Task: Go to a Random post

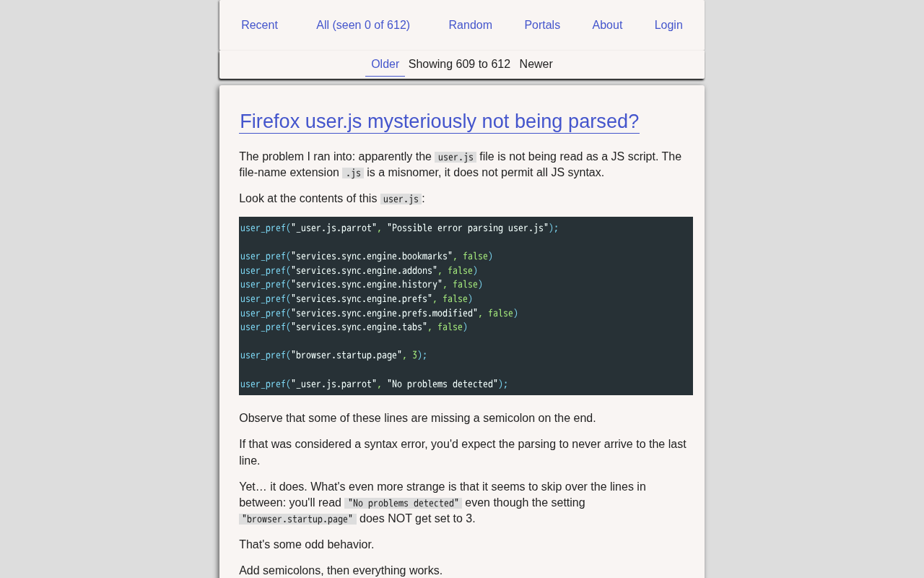Action: [470, 25]
